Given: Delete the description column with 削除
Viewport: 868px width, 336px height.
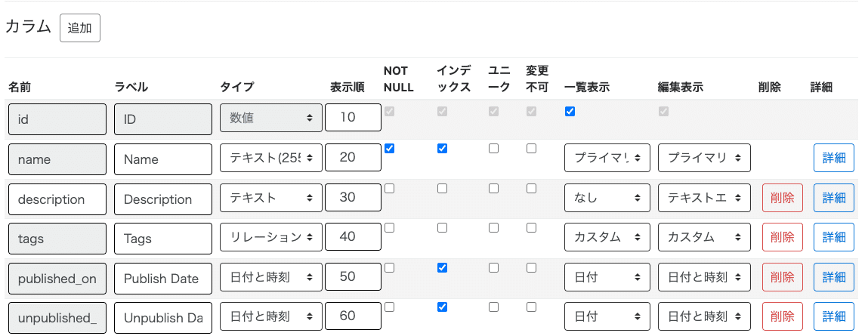Looking at the screenshot, I should pyautogui.click(x=782, y=199).
